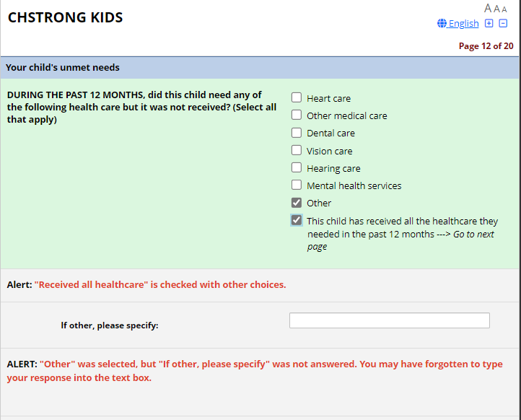Click the Mental health services label
This screenshot has height=420, width=521.
(354, 185)
